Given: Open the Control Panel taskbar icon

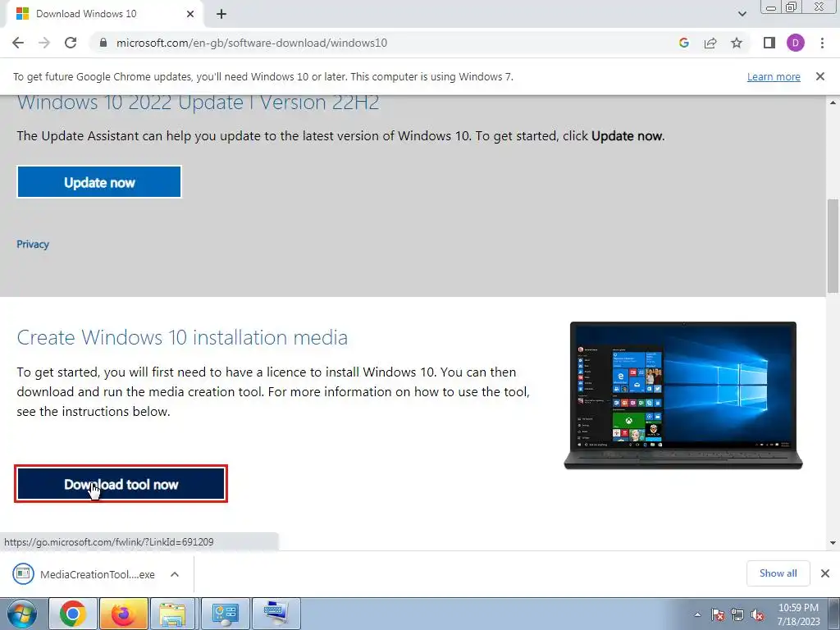Looking at the screenshot, I should 225,614.
